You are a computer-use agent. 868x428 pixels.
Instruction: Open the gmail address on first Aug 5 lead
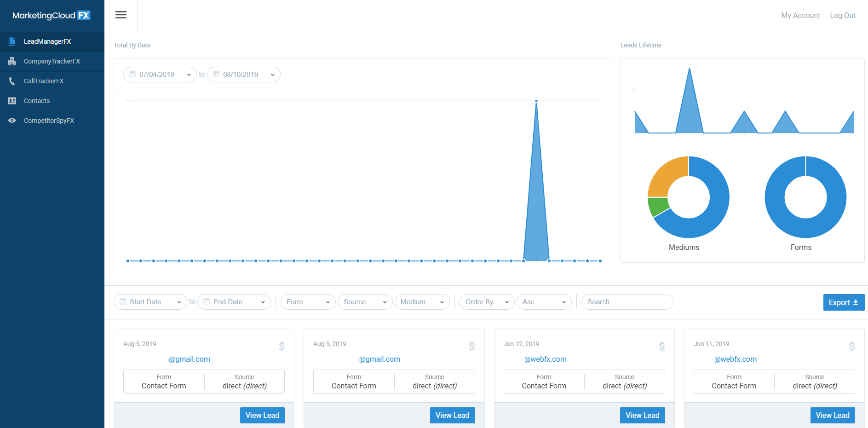point(189,359)
